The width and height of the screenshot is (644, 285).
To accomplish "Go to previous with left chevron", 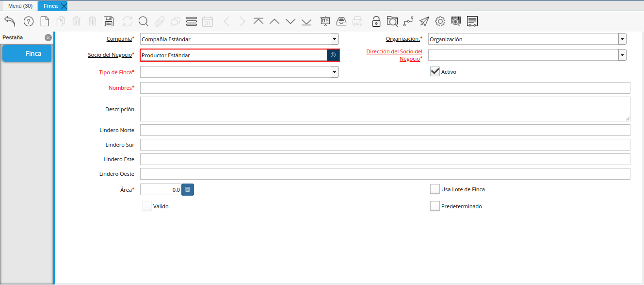I will [226, 21].
